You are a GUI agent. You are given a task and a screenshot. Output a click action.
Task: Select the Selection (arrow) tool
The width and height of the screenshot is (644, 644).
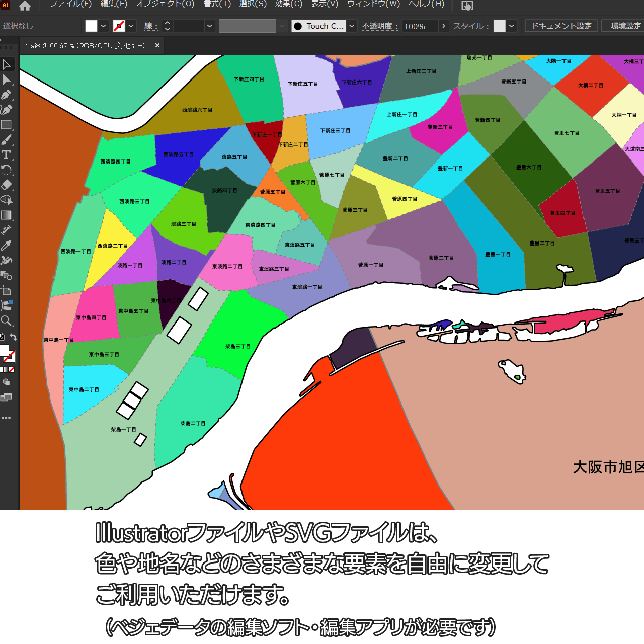point(7,64)
